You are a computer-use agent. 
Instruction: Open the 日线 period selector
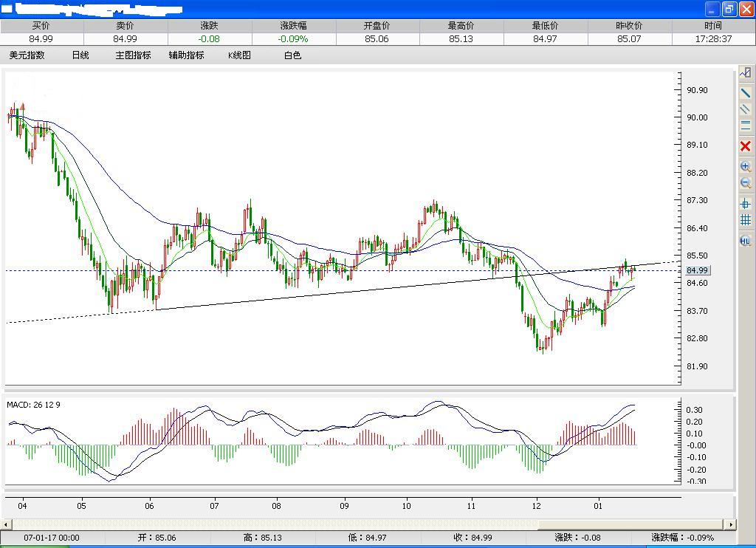[x=80, y=55]
